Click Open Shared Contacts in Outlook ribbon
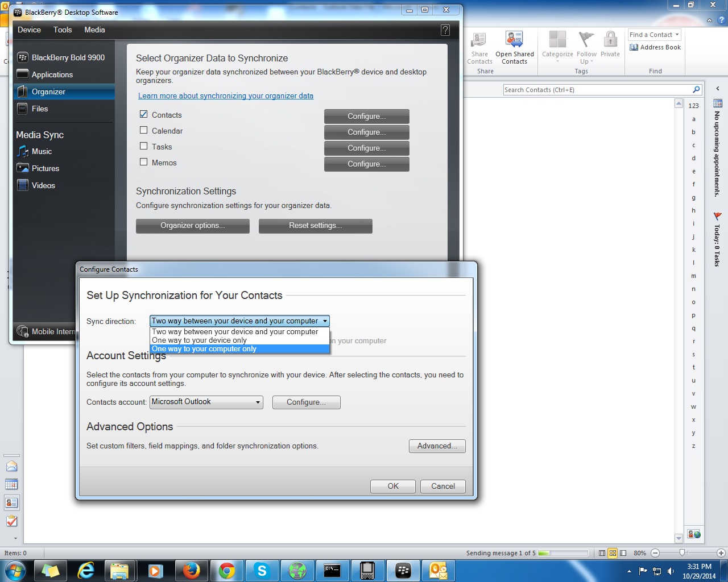This screenshot has width=728, height=582. [514, 48]
